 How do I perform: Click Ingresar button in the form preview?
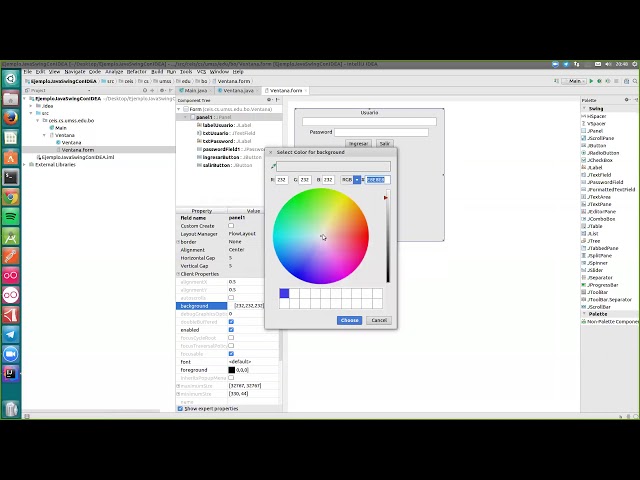click(x=358, y=144)
